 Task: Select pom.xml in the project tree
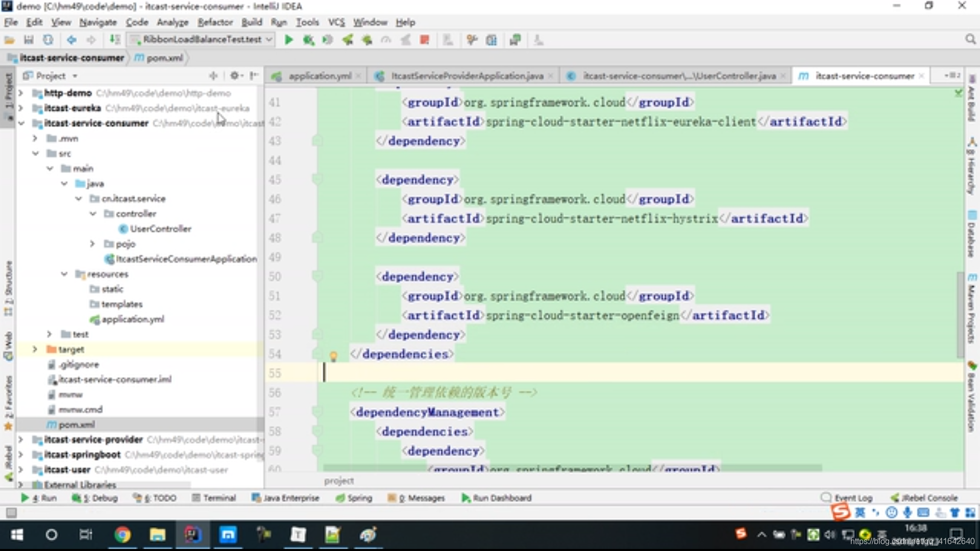[71, 424]
